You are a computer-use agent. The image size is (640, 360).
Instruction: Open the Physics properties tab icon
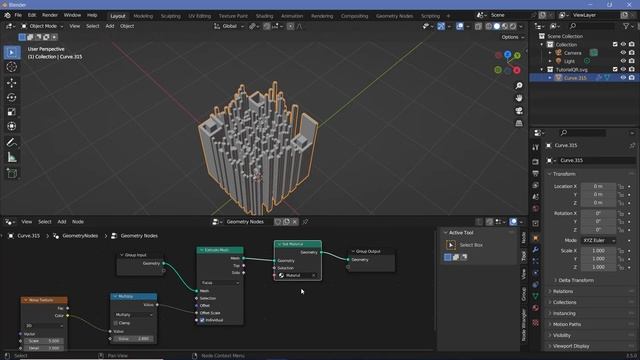(536, 273)
